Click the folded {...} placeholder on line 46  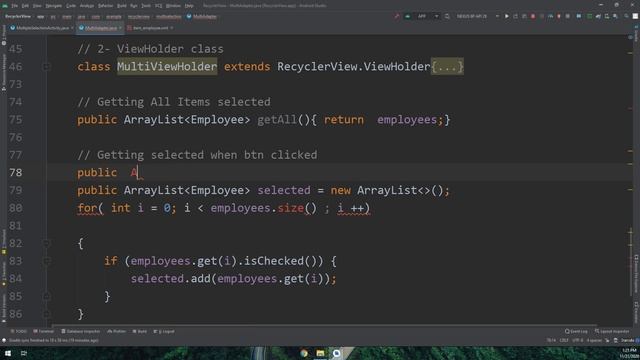(447, 67)
